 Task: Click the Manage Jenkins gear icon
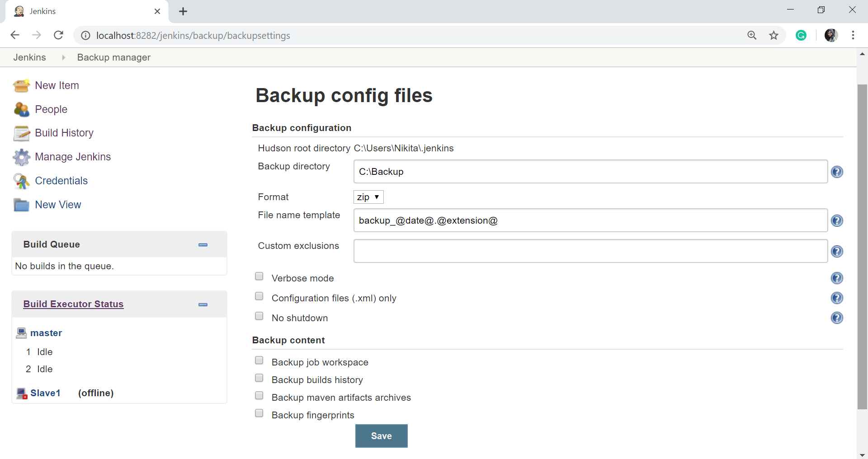click(21, 157)
